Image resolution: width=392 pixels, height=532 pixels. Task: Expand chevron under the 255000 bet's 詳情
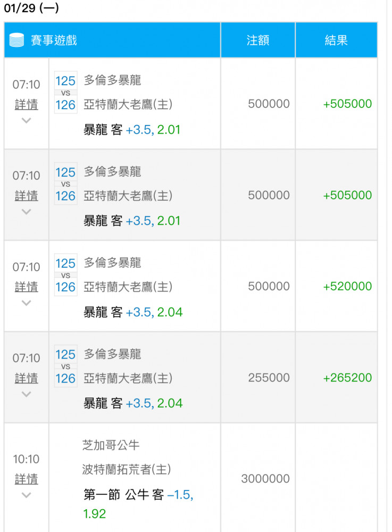(26, 394)
